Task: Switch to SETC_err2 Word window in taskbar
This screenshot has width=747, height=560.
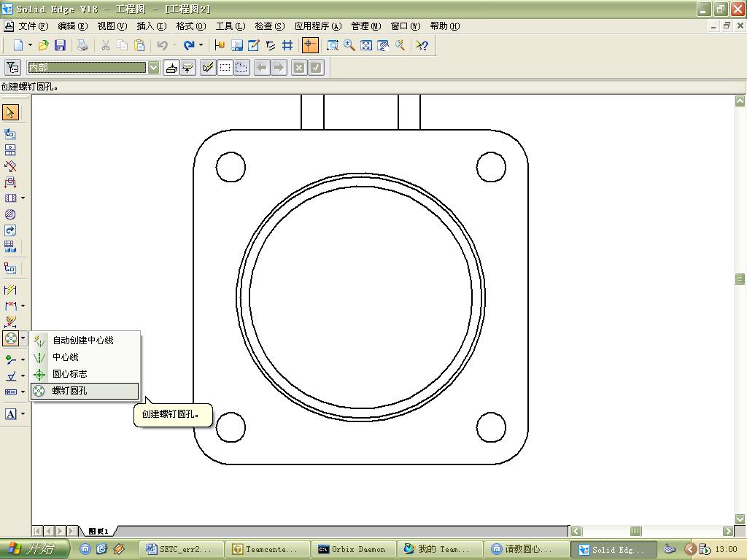Action: click(182, 550)
